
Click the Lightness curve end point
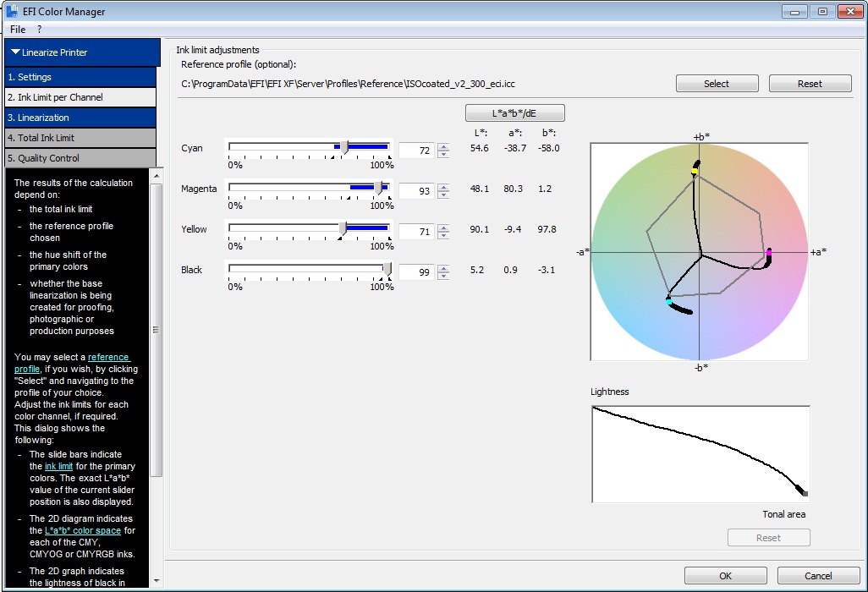coord(805,494)
